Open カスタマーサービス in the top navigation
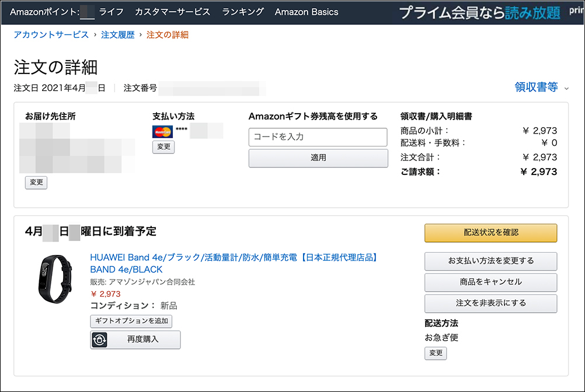Image resolution: width=585 pixels, height=392 pixels. 172,12
